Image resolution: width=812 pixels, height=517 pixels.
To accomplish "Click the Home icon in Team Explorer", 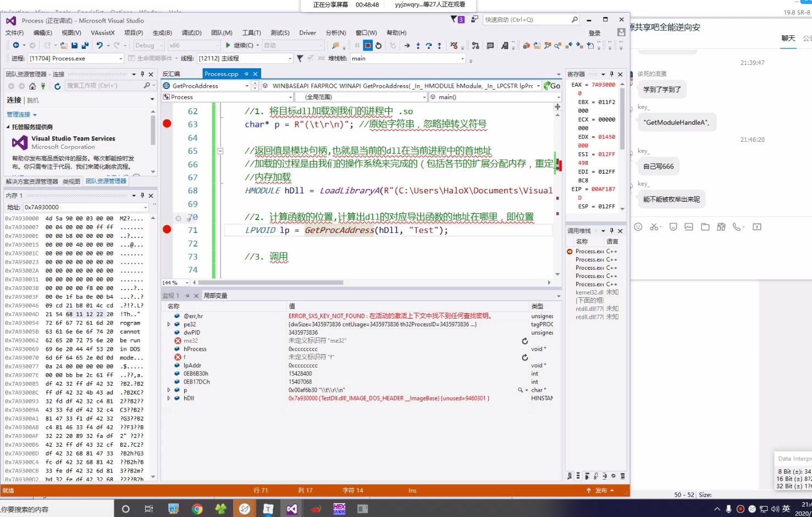I will 32,86.
